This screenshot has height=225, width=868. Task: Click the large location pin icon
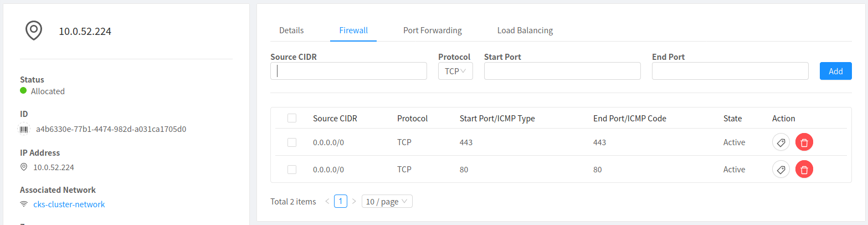point(34,30)
